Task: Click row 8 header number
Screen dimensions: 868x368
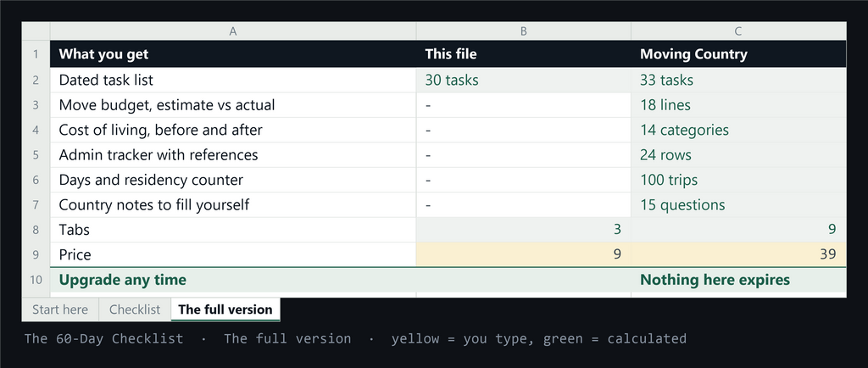Action: point(36,230)
